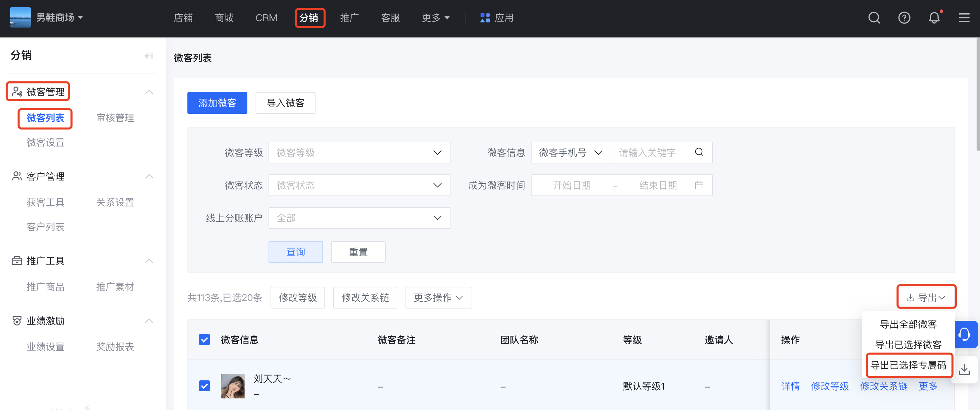The image size is (980, 410).
Task: Open the 客服 top tab
Action: click(390, 18)
